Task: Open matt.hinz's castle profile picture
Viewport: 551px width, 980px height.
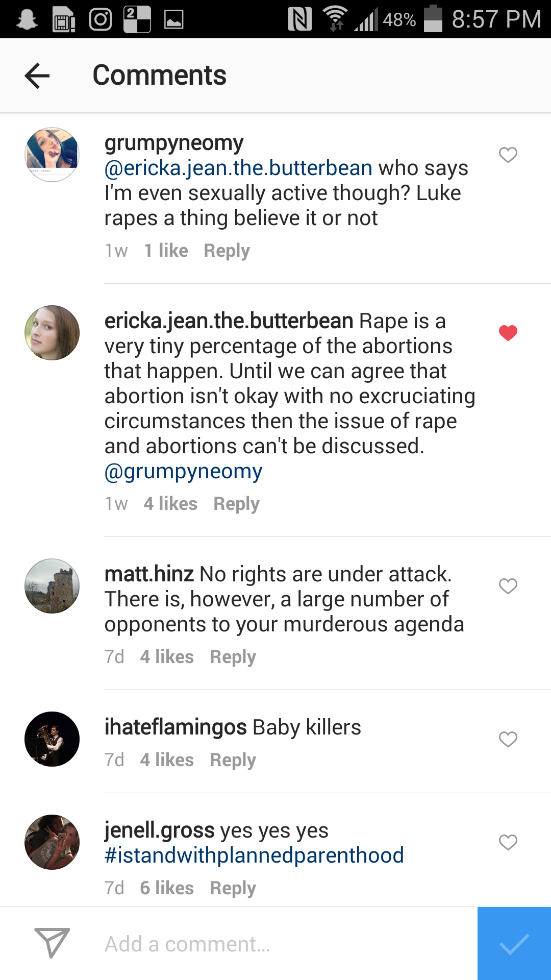Action: coord(52,586)
